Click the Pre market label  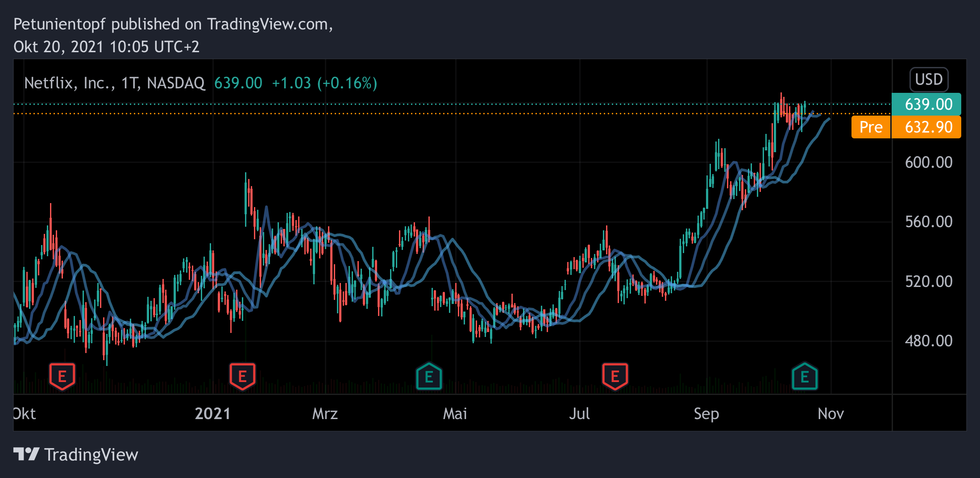(871, 127)
